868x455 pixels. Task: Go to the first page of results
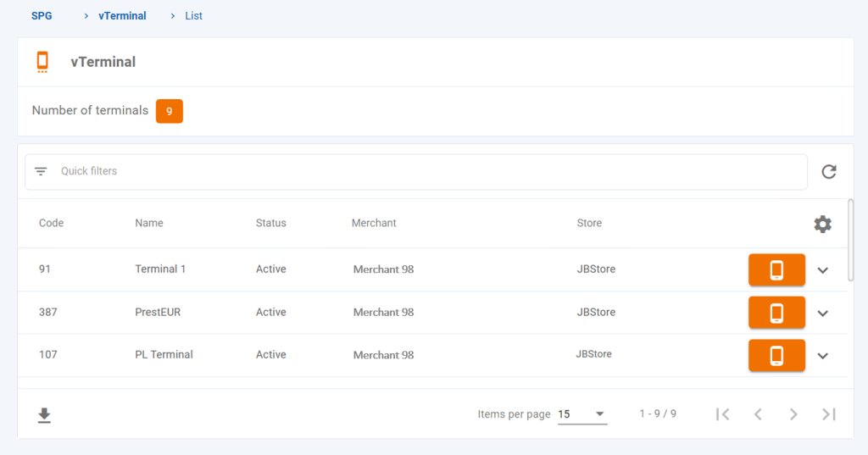tap(722, 414)
